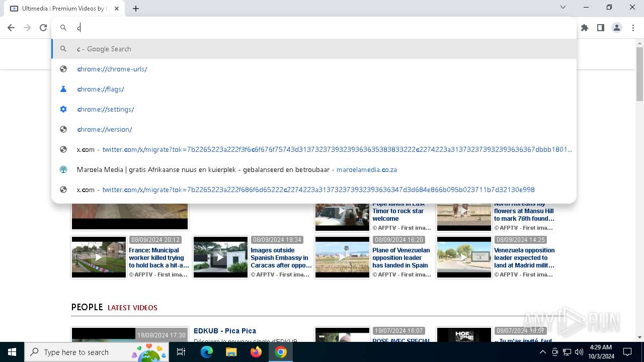Click flask icon next to chrome://flags
Image resolution: width=644 pixels, height=362 pixels.
pyautogui.click(x=63, y=89)
